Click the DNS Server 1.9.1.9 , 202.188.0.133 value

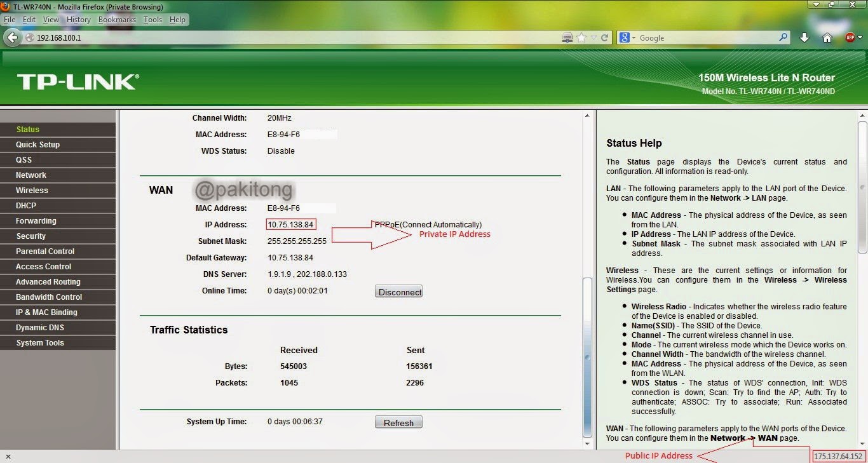tap(308, 274)
